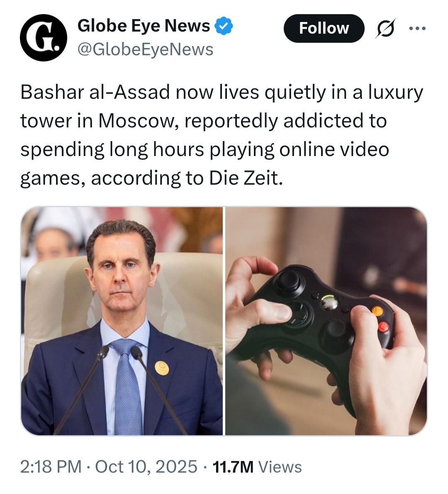448x494 pixels.
Task: Open the three-dot more options menu
Action: [417, 28]
